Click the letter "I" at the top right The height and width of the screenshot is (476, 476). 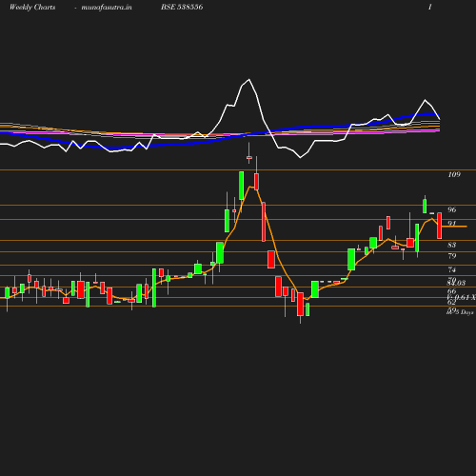click(430, 7)
